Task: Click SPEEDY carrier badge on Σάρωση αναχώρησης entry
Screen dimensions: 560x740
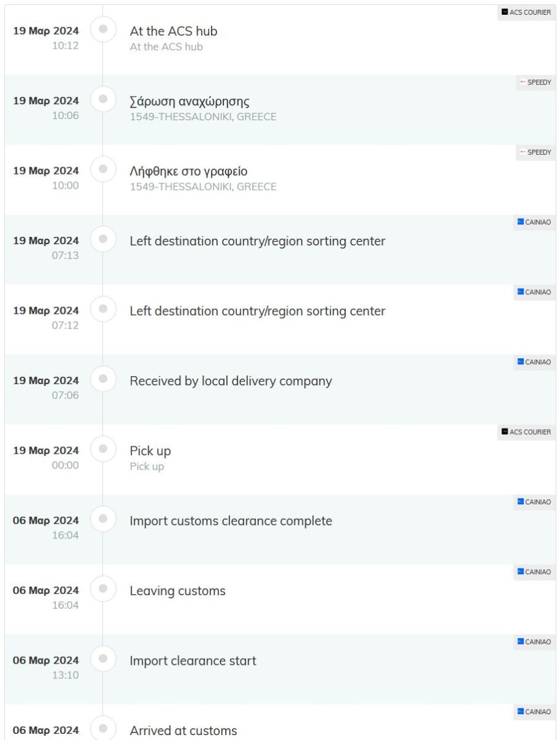Action: coord(535,83)
